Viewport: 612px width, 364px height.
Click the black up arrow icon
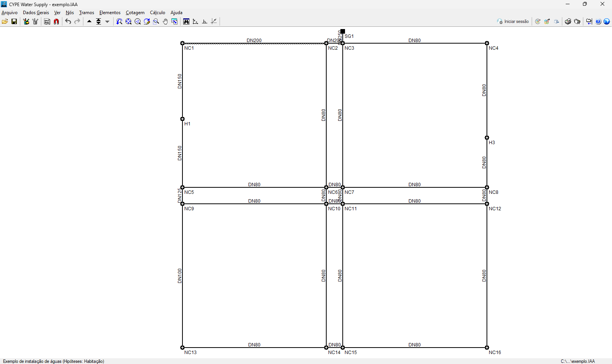pyautogui.click(x=89, y=21)
